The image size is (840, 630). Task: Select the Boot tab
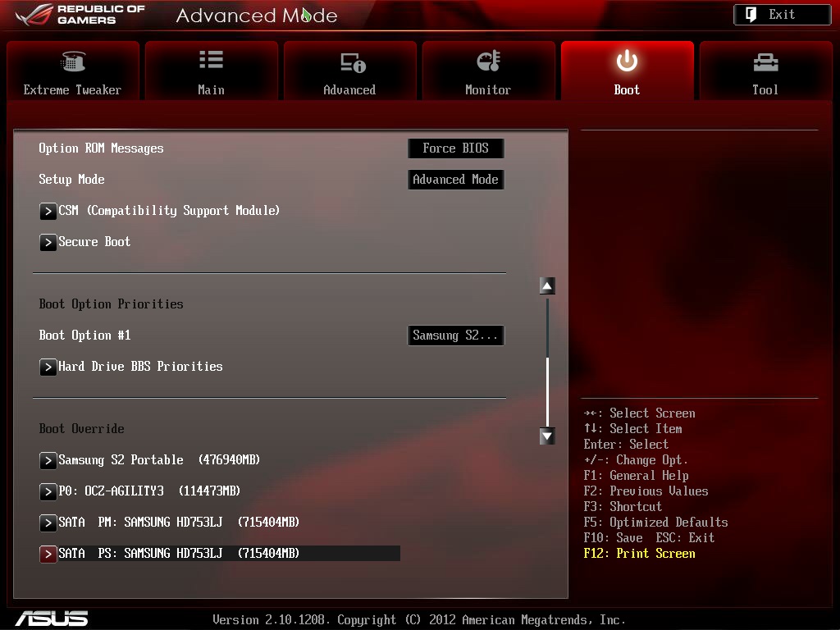pos(627,71)
